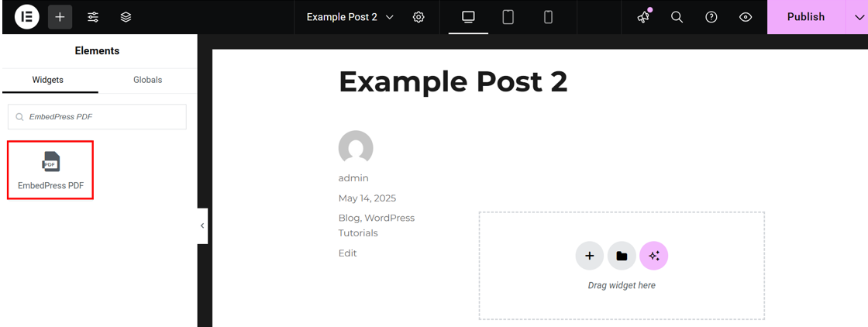Switch to tablet preview mode

tap(508, 17)
